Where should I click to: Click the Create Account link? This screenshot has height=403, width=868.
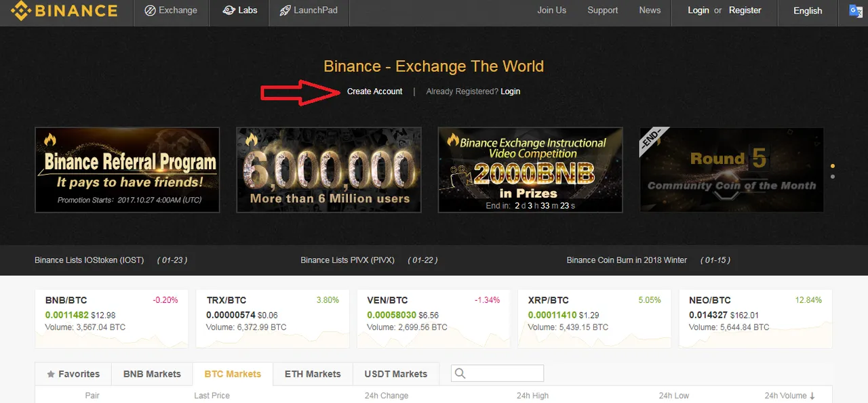(x=374, y=91)
